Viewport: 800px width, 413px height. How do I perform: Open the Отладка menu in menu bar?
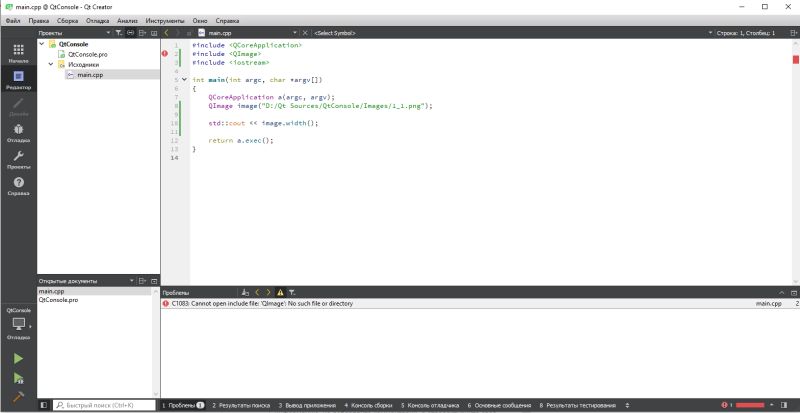[x=97, y=21]
